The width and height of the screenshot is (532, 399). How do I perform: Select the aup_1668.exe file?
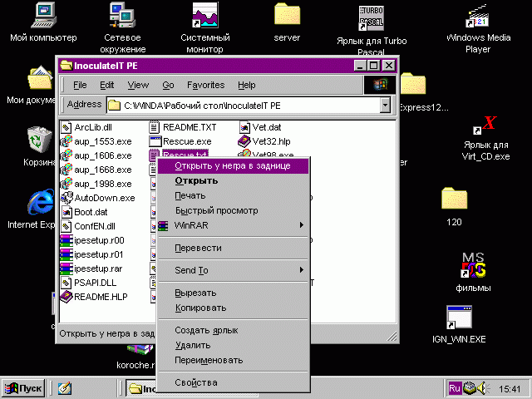click(x=96, y=170)
